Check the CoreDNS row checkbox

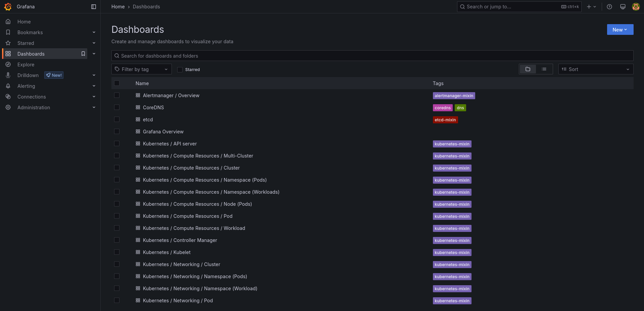117,107
